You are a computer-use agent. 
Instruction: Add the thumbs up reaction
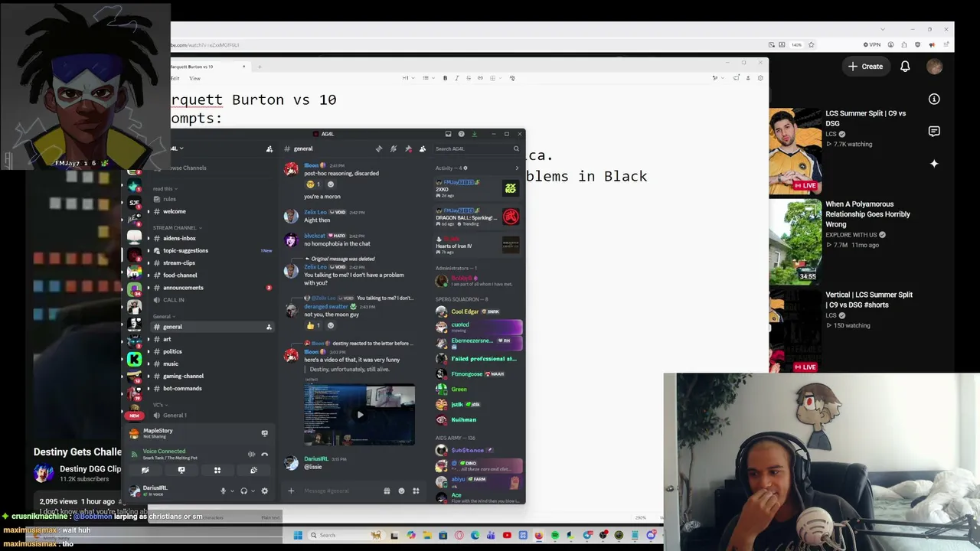(314, 325)
